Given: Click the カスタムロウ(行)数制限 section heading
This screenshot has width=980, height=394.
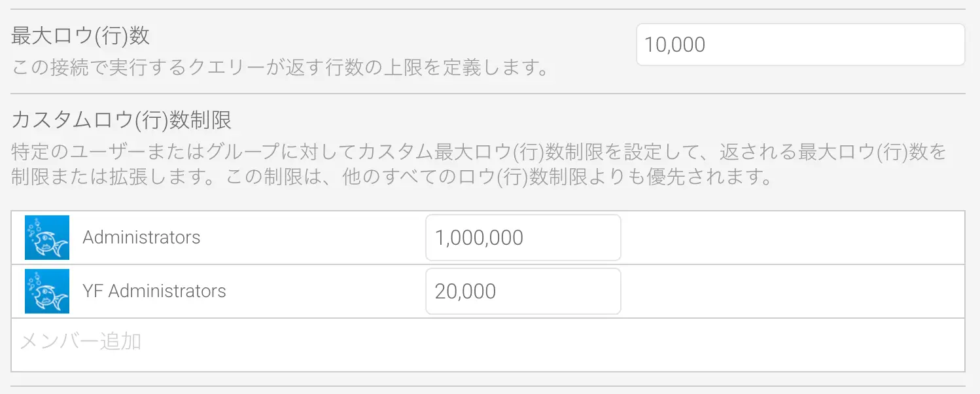Looking at the screenshot, I should [122, 121].
